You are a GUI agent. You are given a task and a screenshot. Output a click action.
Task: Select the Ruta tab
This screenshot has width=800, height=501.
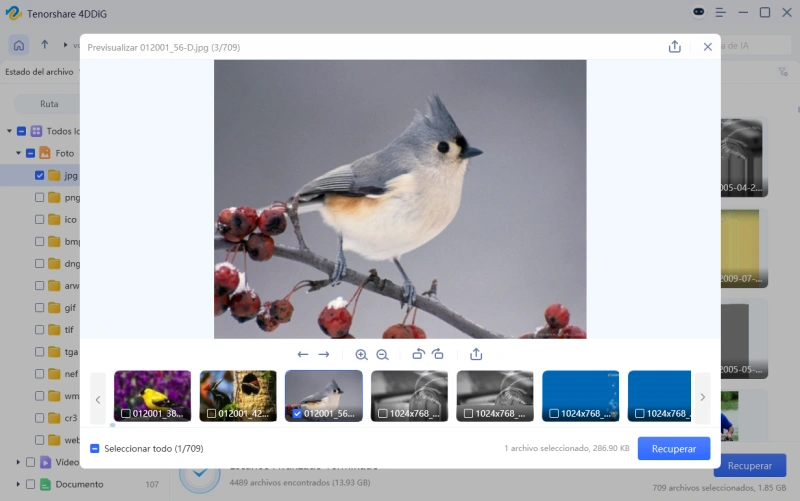pos(48,104)
